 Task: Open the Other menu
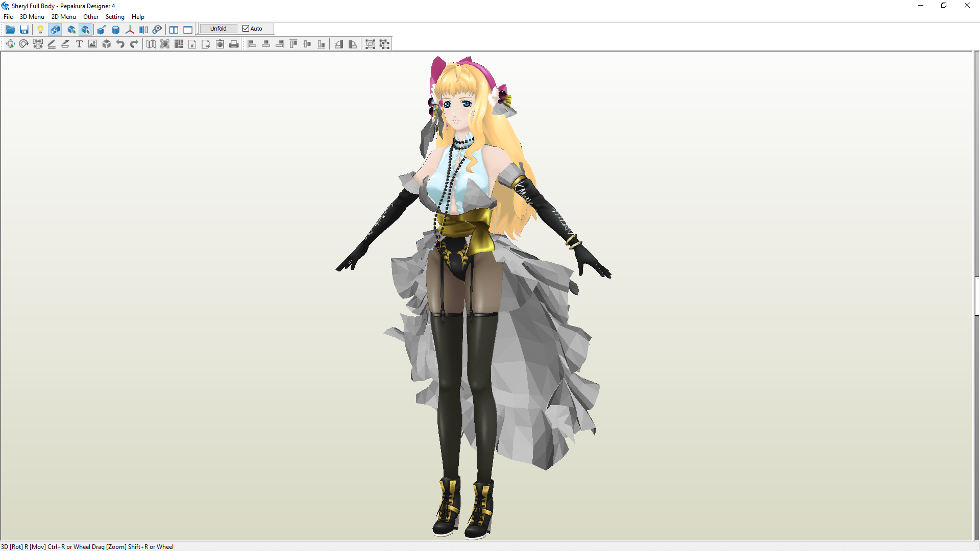(91, 16)
